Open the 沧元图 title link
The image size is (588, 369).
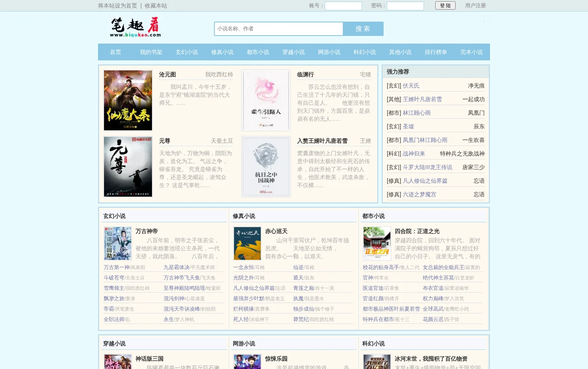coord(168,74)
